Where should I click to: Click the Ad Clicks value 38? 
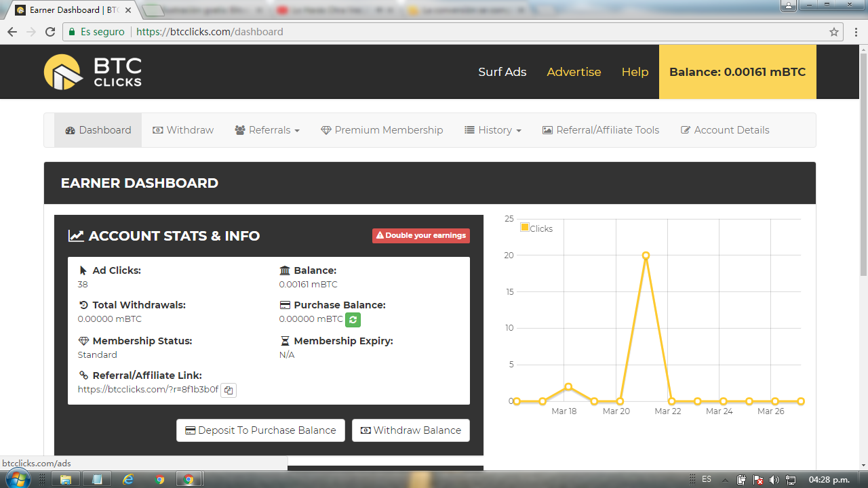point(83,285)
